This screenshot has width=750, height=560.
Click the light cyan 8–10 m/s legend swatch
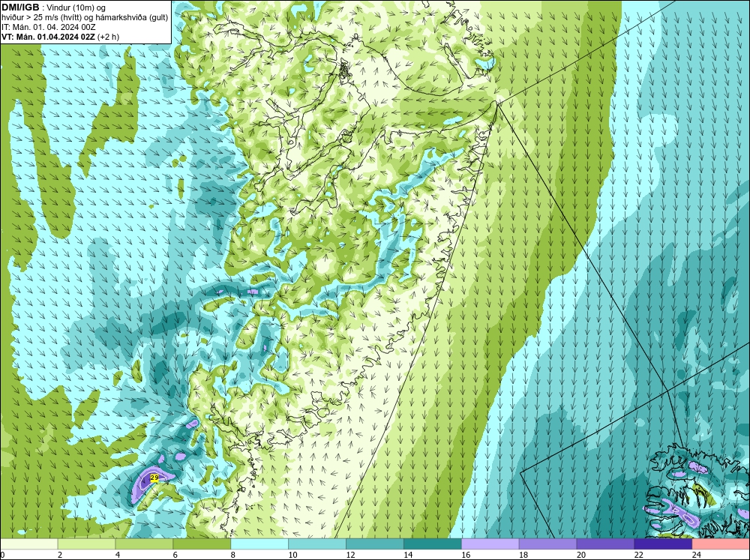tap(259, 544)
